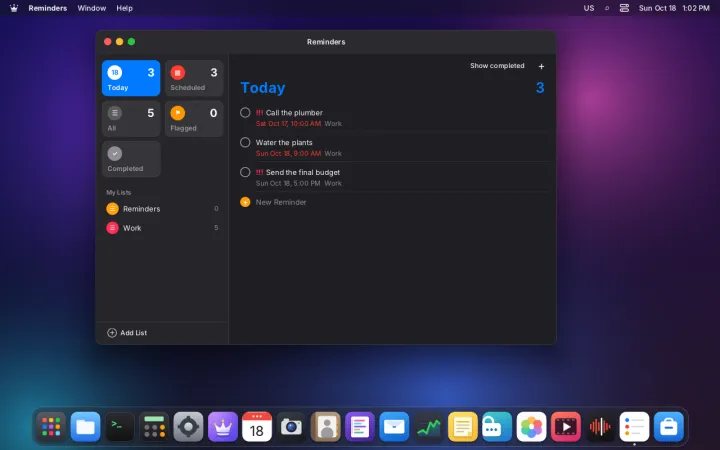Click the Sat Oct 17, 10:00 AM due date

(x=288, y=124)
